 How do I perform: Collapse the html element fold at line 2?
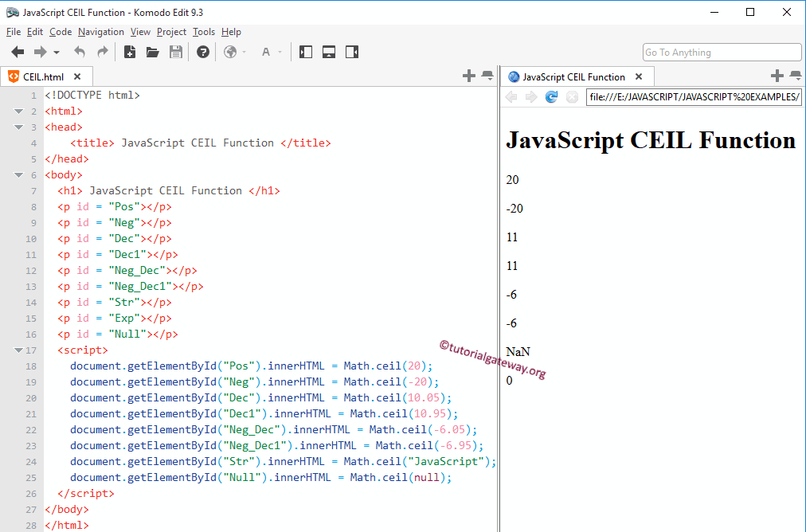click(x=19, y=111)
